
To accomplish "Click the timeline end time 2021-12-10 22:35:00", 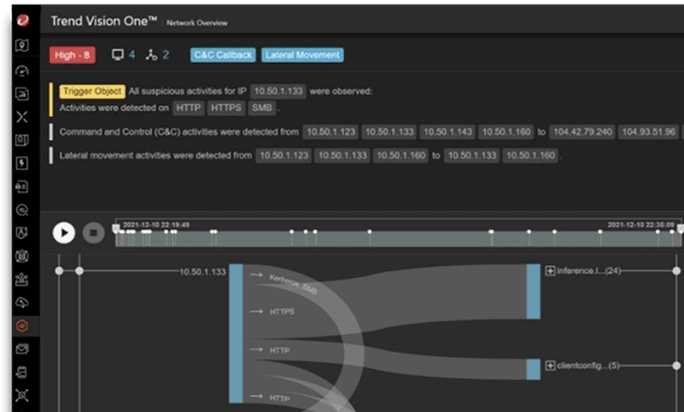I will (640, 225).
